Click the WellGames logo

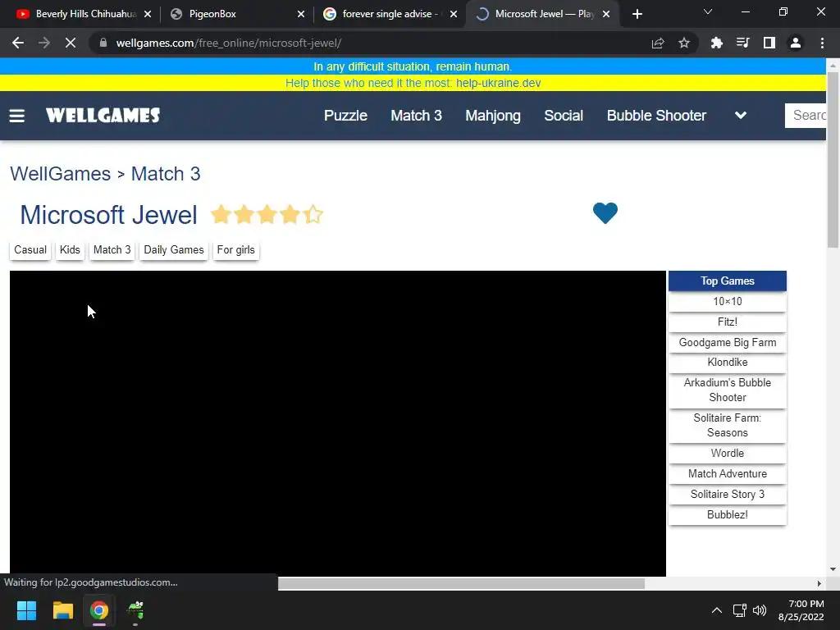103,115
